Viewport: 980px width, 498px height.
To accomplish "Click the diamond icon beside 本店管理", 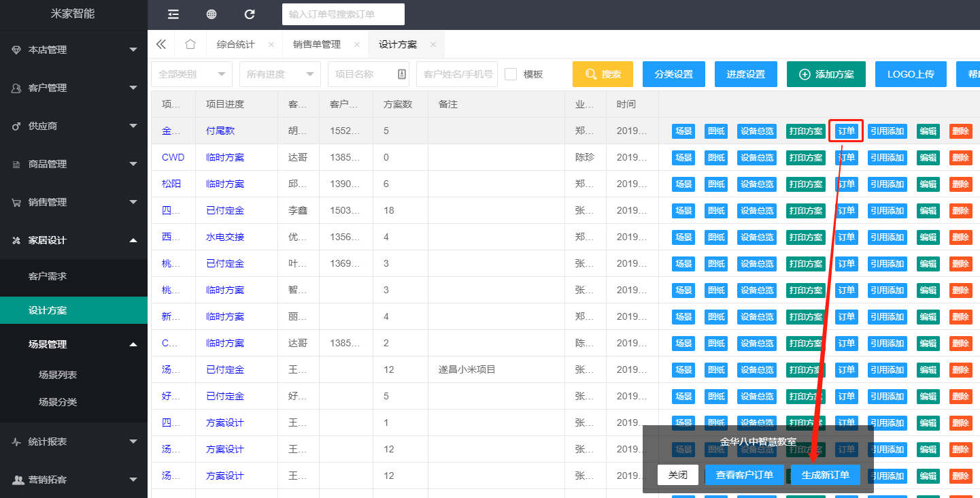I will [x=17, y=50].
